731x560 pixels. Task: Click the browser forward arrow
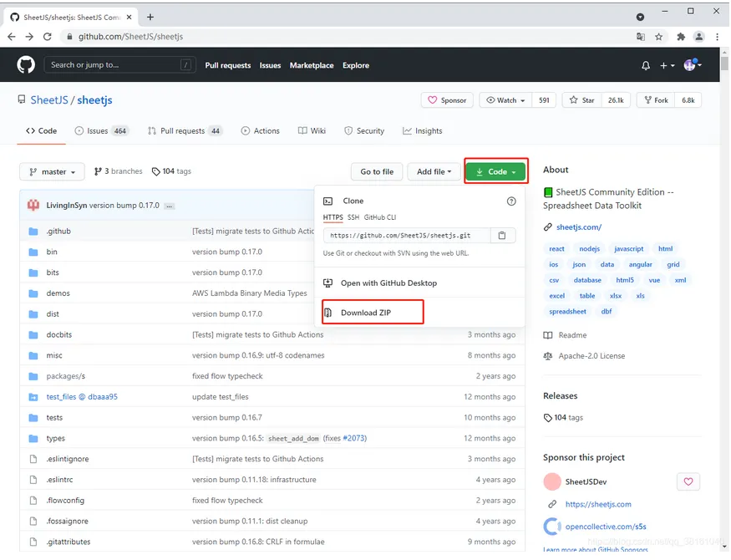coord(29,37)
